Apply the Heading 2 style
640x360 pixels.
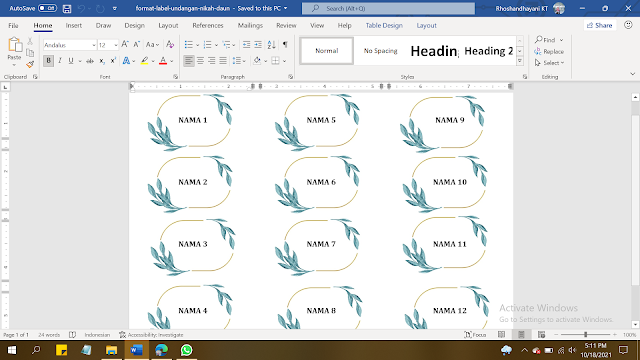click(x=488, y=51)
